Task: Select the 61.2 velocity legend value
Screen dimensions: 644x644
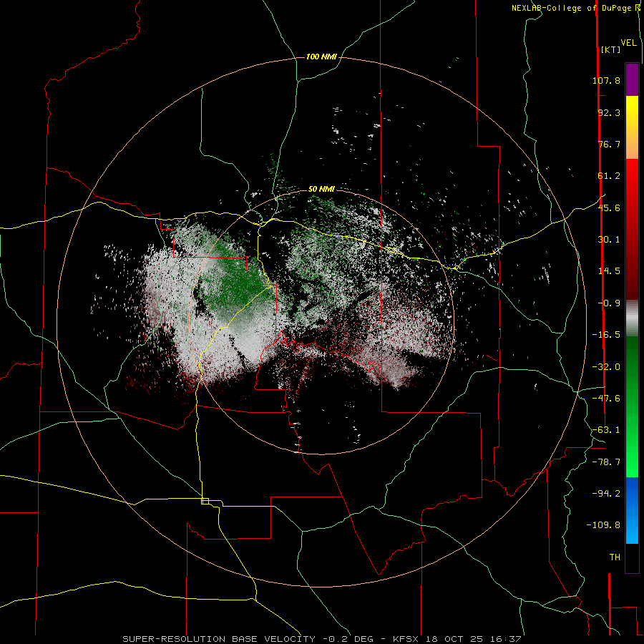Action: [609, 176]
